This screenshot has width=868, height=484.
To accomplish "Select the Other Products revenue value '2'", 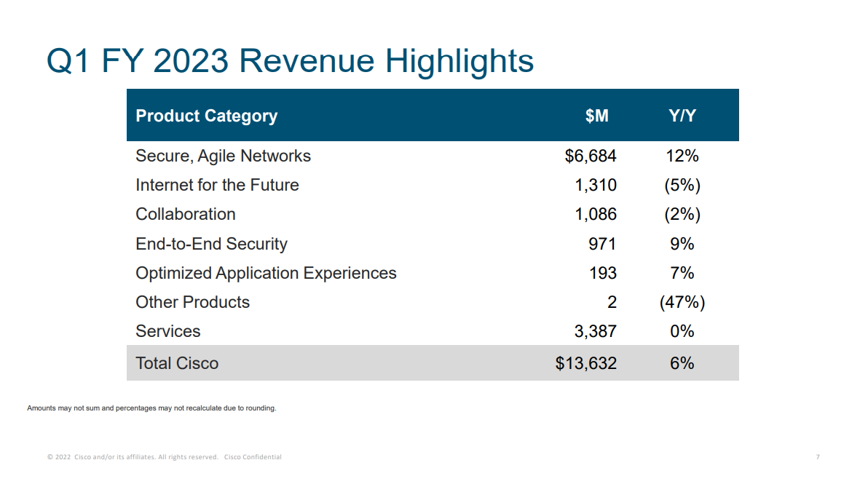I will (612, 302).
